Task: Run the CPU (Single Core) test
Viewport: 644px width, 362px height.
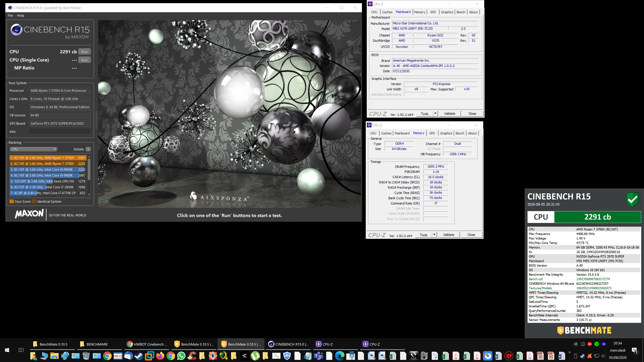Action: tap(85, 60)
